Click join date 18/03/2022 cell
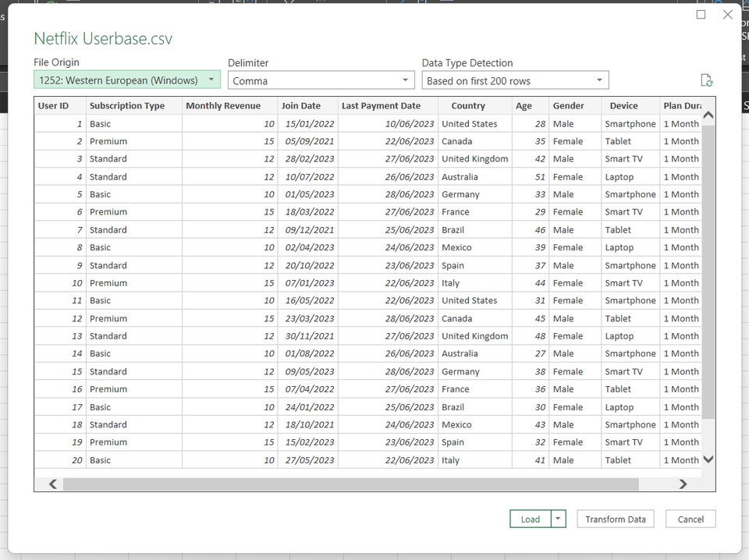The width and height of the screenshot is (749, 560). tap(307, 212)
